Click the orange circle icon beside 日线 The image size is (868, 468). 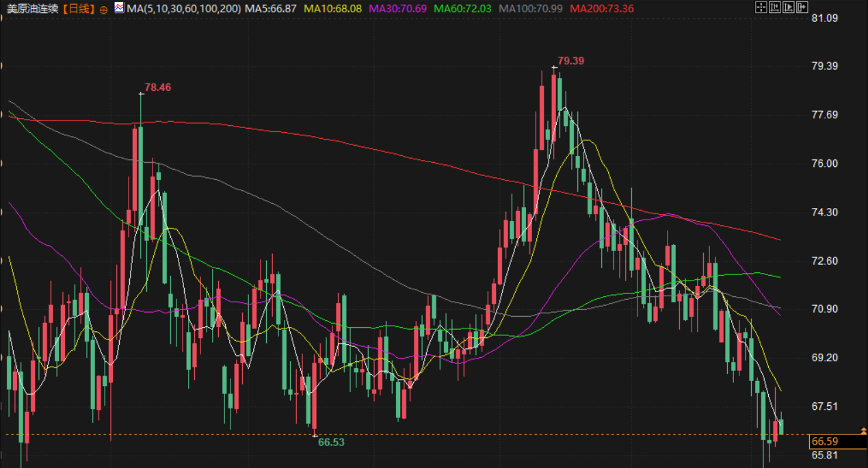tap(103, 9)
